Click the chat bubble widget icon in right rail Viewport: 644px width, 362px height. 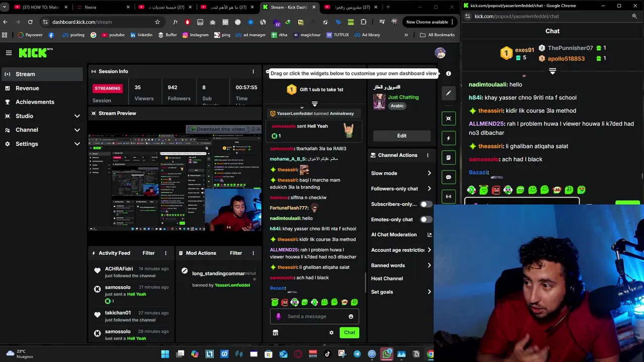(448, 177)
